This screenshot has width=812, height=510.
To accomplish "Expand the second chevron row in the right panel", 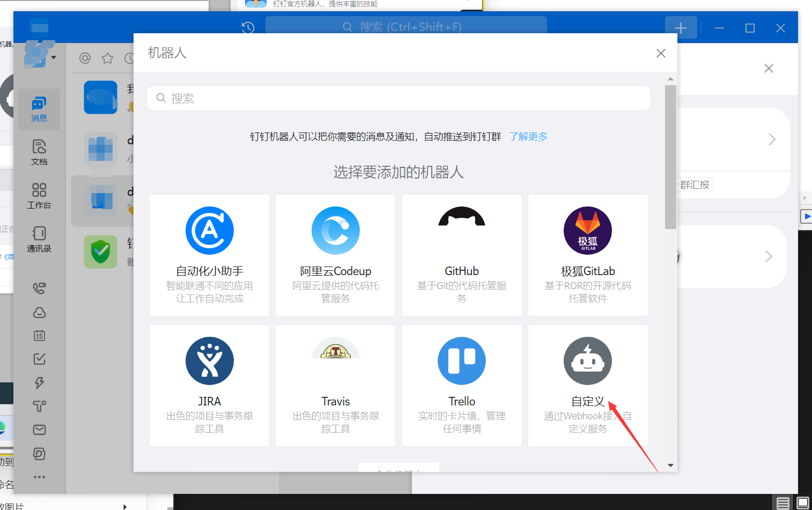I will click(x=769, y=256).
